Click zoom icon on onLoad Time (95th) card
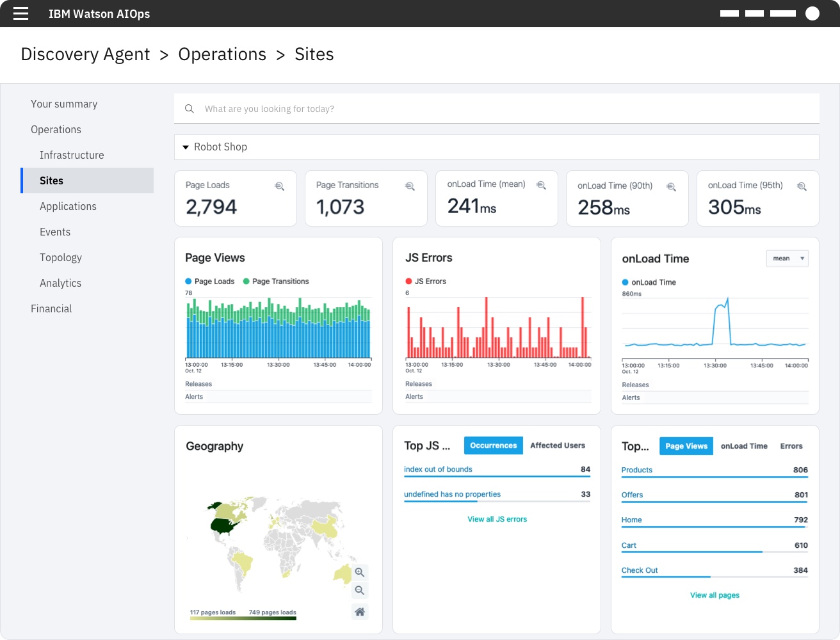Screen dimensions: 840x640 (x=802, y=186)
